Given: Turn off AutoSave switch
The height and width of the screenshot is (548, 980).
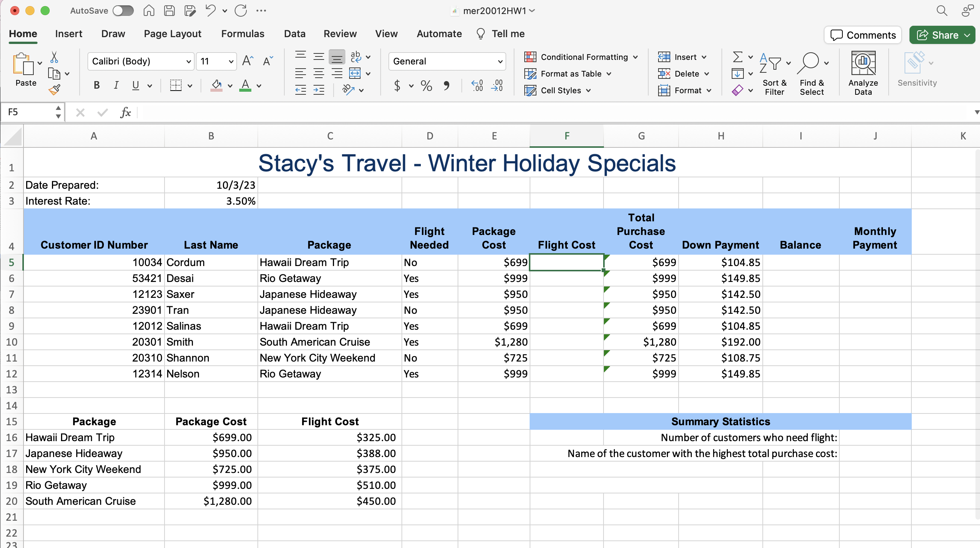Looking at the screenshot, I should tap(123, 11).
